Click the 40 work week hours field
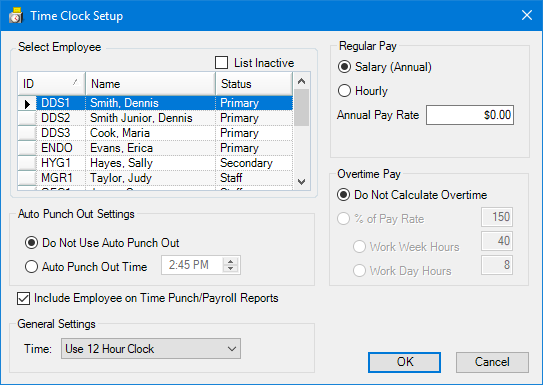The width and height of the screenshot is (543, 385). pyautogui.click(x=497, y=241)
